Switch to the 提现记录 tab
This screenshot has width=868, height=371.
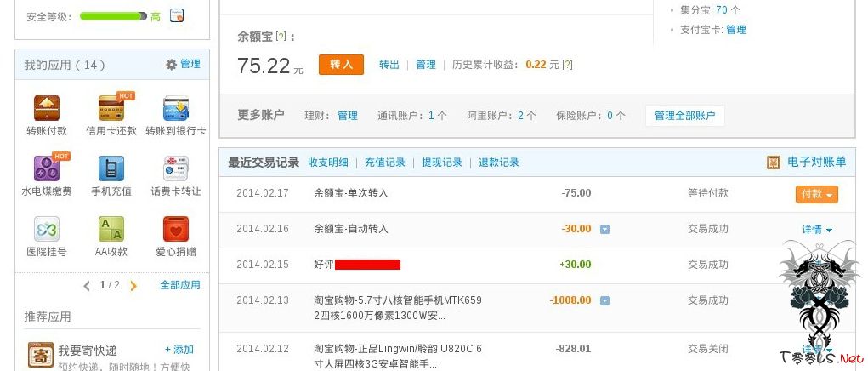click(441, 163)
